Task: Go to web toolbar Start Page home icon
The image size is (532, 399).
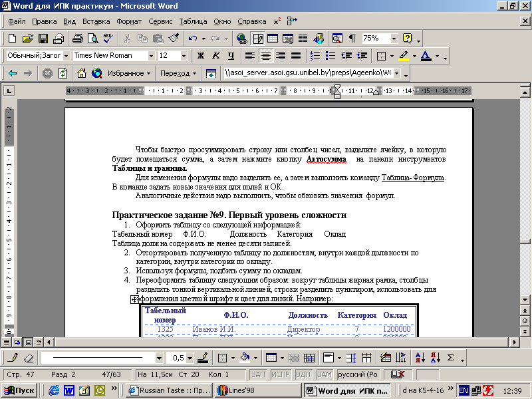Action: point(81,73)
